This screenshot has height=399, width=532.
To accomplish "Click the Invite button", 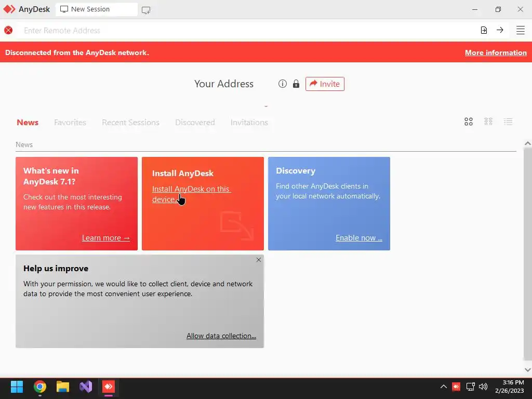I will coord(325,84).
